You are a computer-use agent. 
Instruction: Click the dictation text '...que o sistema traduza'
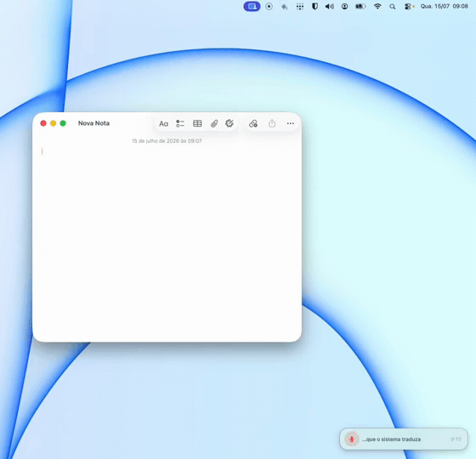coord(391,439)
